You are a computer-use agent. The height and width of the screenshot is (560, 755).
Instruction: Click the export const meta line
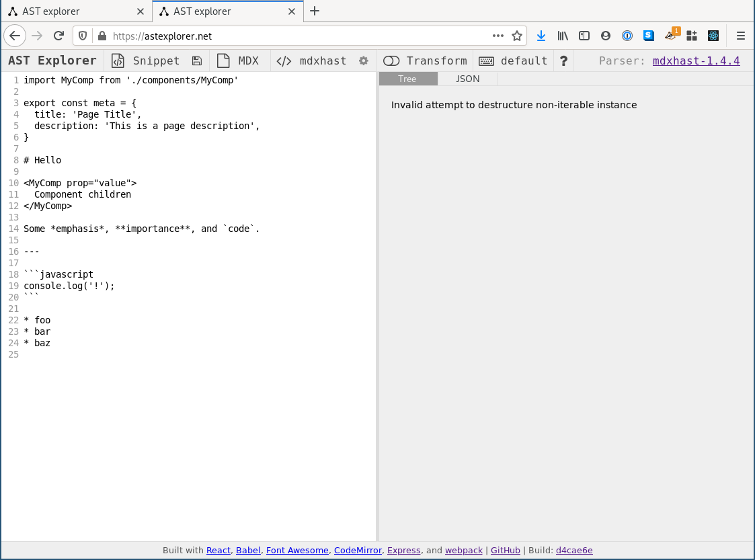coord(80,103)
